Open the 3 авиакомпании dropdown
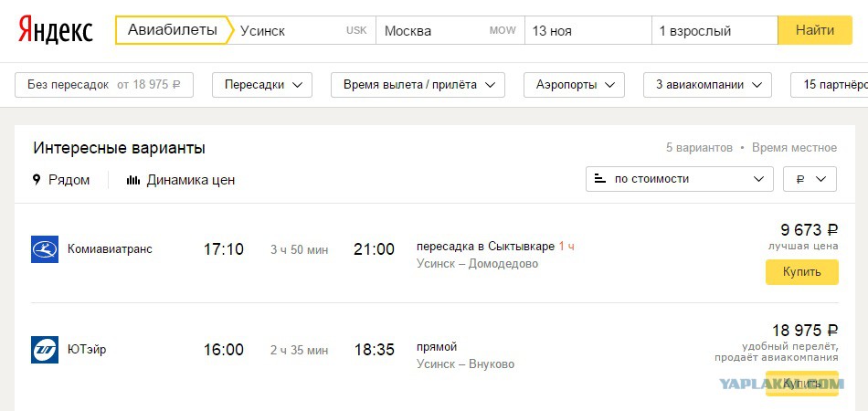 707,85
